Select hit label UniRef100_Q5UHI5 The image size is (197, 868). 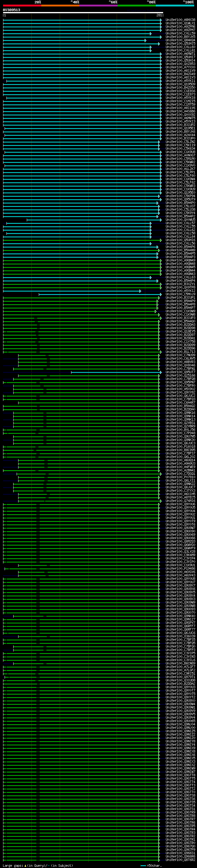tap(180, 43)
